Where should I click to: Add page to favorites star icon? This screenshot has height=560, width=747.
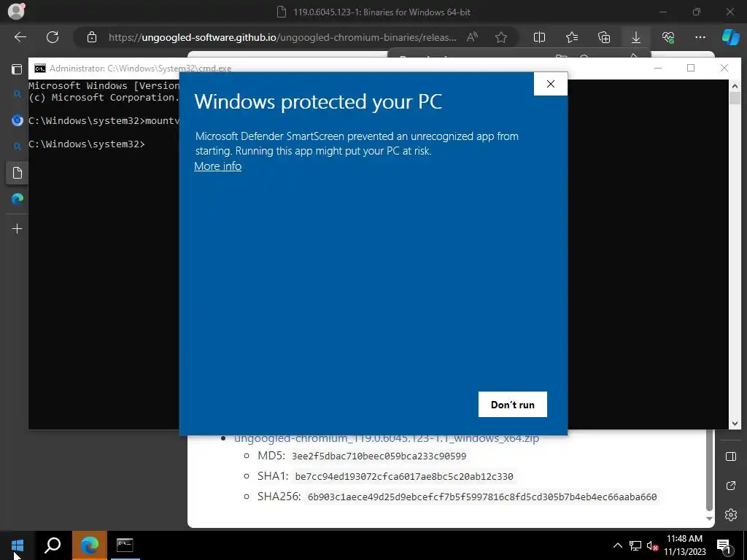point(500,37)
